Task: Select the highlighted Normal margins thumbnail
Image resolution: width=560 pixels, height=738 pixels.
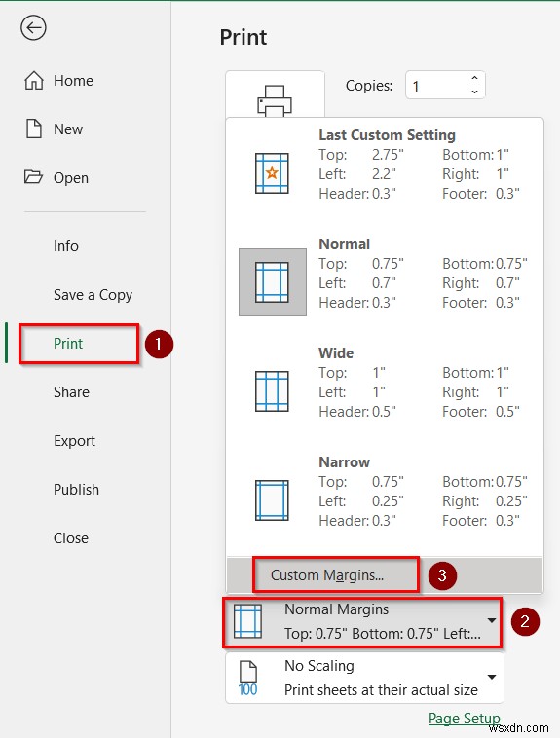Action: pyautogui.click(x=273, y=282)
